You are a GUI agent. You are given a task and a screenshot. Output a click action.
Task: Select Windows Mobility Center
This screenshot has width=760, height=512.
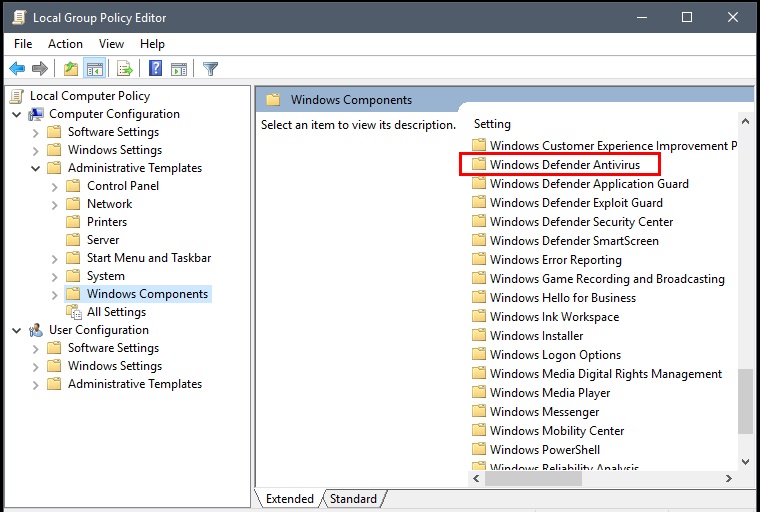click(x=556, y=431)
